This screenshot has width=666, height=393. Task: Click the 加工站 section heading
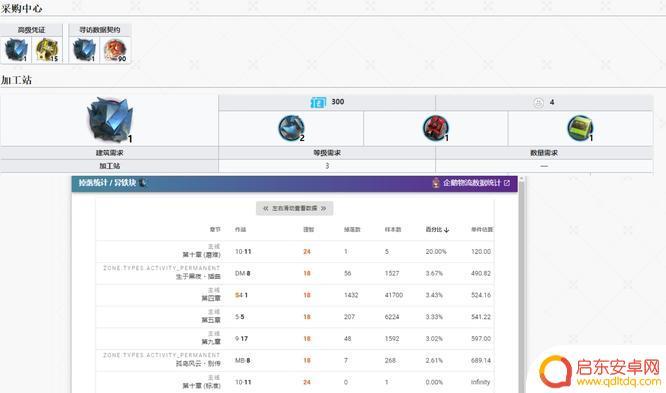(x=16, y=80)
